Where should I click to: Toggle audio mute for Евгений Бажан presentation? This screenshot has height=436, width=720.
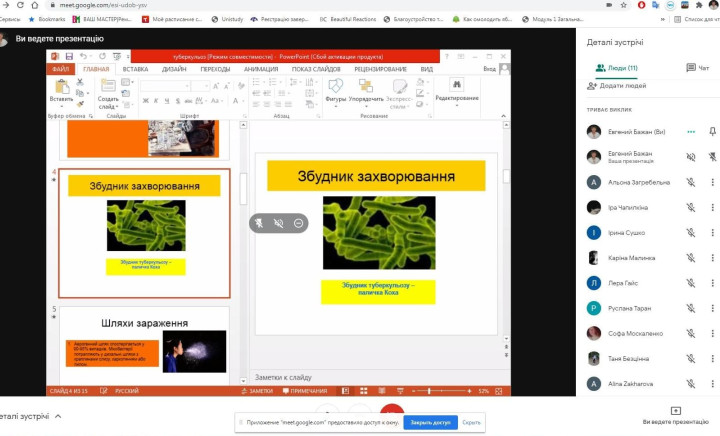[690, 156]
